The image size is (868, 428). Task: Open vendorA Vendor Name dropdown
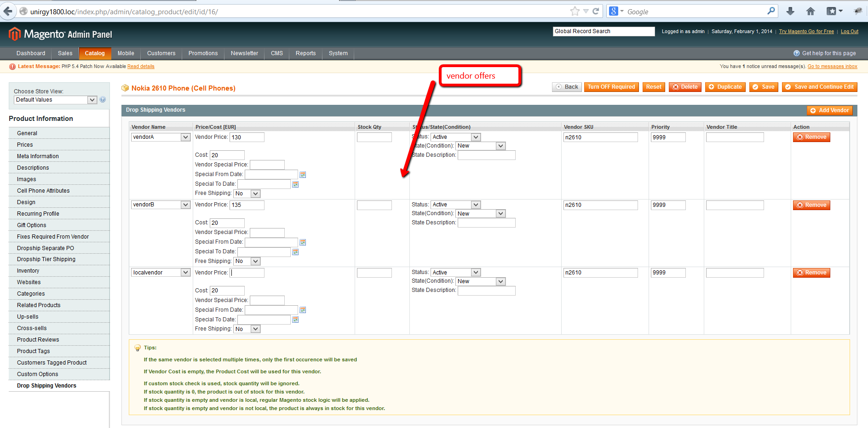coord(161,137)
